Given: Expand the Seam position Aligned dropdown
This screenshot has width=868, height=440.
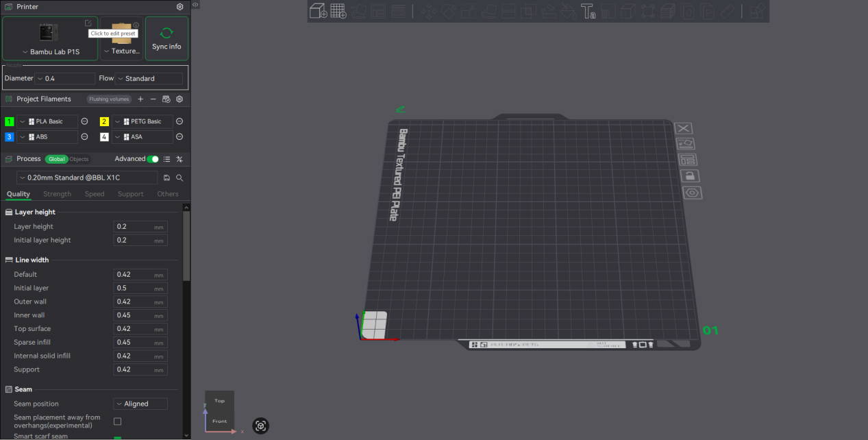Looking at the screenshot, I should [x=140, y=404].
